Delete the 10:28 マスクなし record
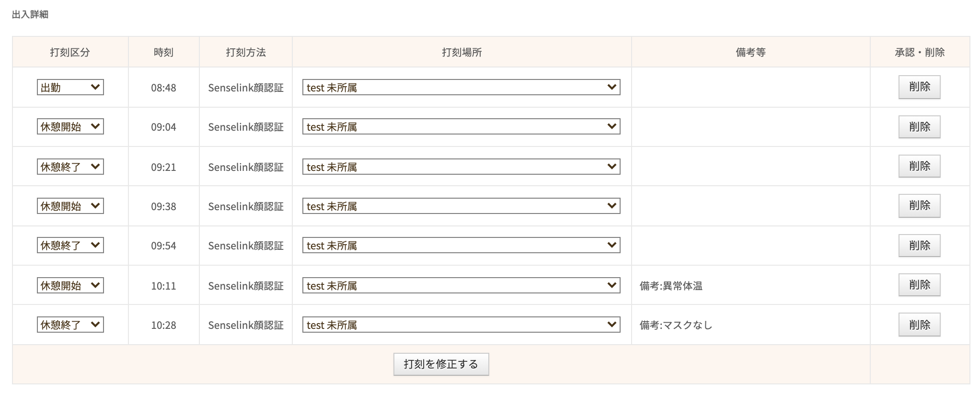 point(919,325)
